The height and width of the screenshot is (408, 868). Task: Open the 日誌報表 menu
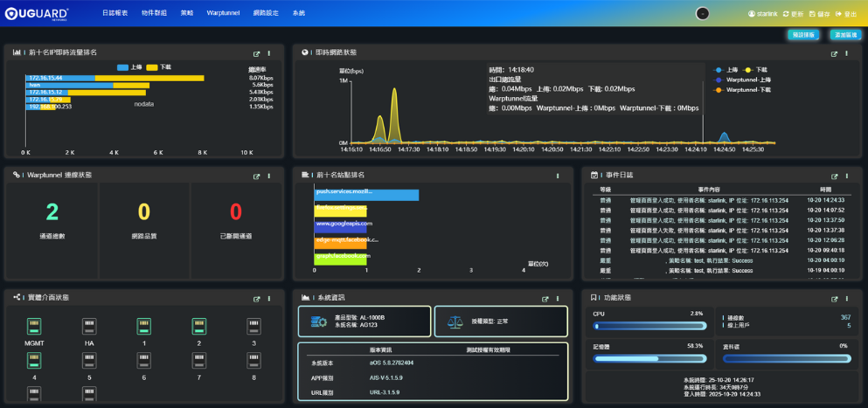115,14
